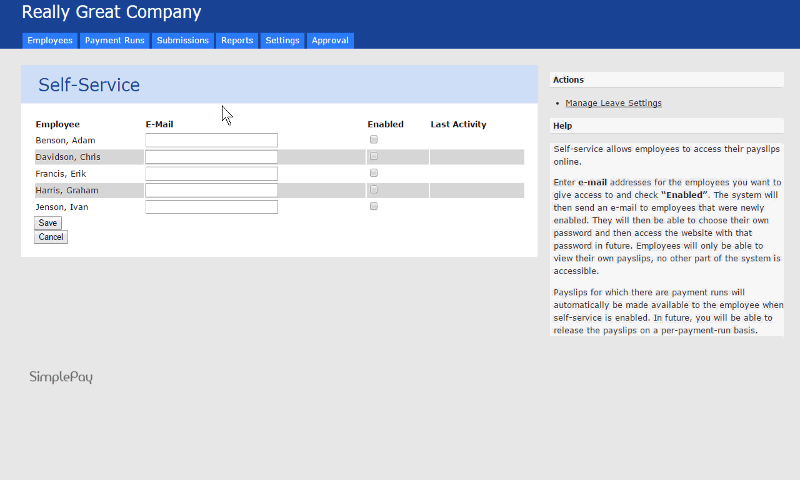Viewport: 800px width, 480px height.
Task: Toggle Enabled checkbox for Harris, Graham
Action: coord(374,190)
